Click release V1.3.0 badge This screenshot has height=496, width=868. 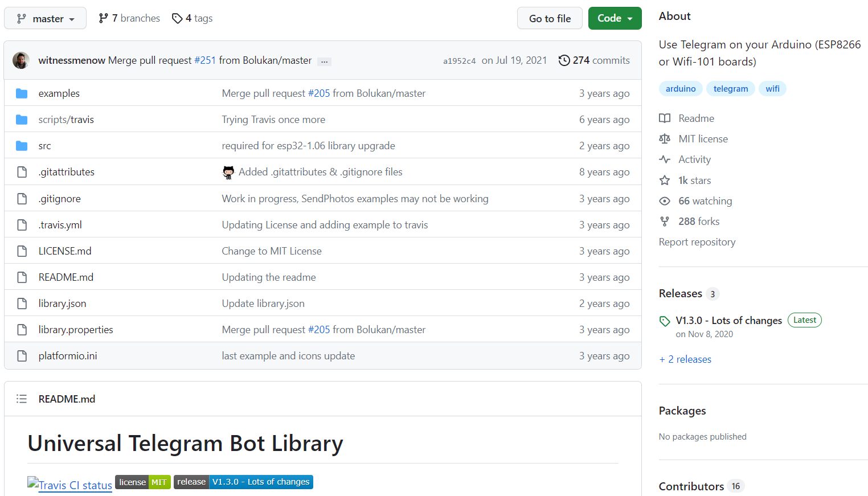[243, 482]
